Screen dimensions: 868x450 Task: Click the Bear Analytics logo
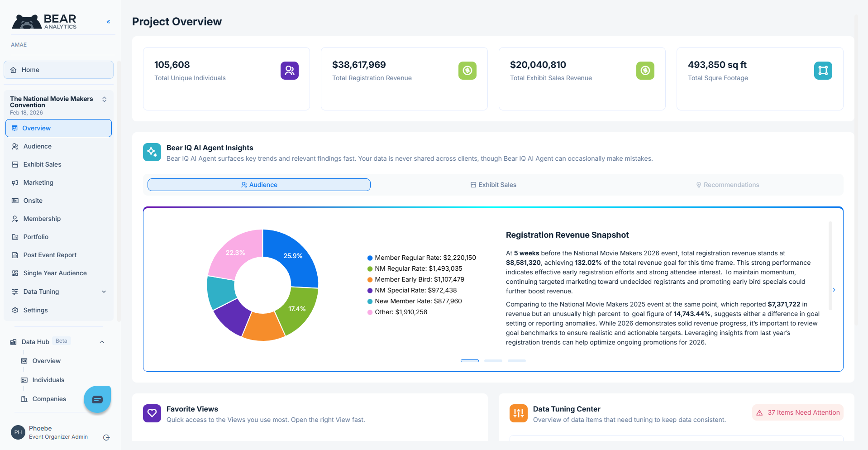pyautogui.click(x=44, y=21)
